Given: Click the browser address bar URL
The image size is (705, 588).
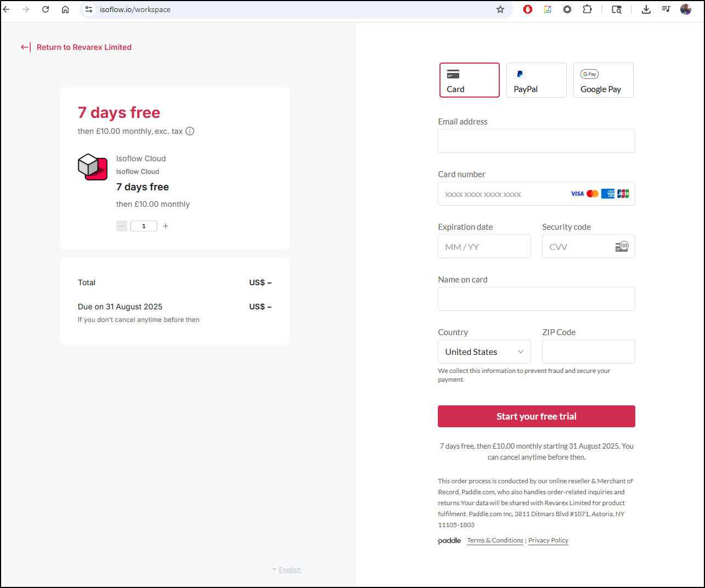Looking at the screenshot, I should pyautogui.click(x=135, y=9).
